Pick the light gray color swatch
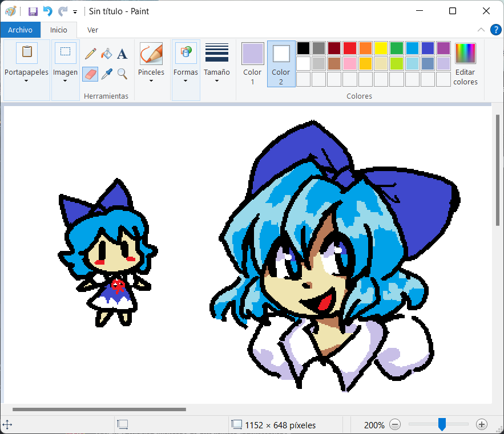The width and height of the screenshot is (504, 434). [x=319, y=64]
